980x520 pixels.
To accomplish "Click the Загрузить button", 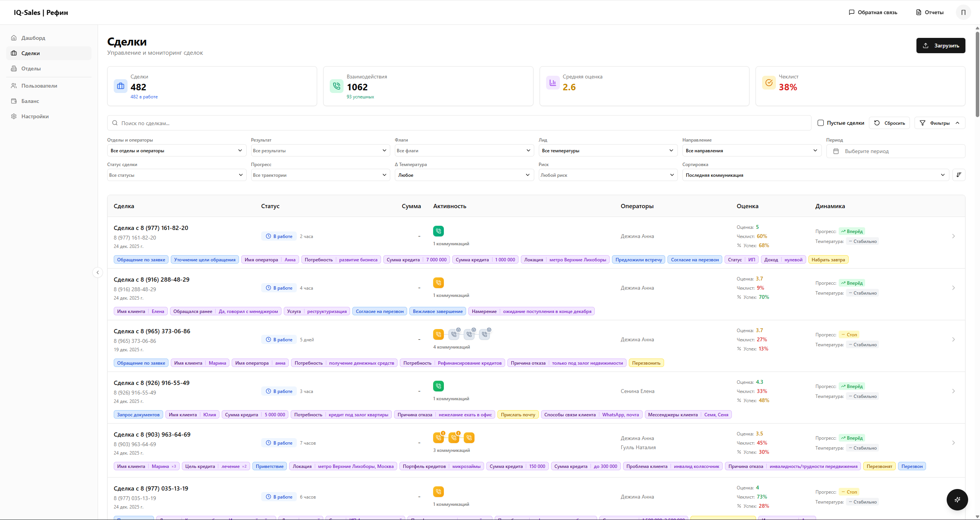I will 940,46.
